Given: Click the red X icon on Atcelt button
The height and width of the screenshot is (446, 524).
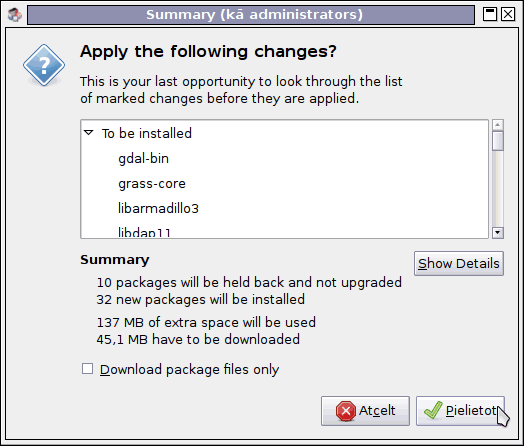Looking at the screenshot, I should tap(346, 411).
